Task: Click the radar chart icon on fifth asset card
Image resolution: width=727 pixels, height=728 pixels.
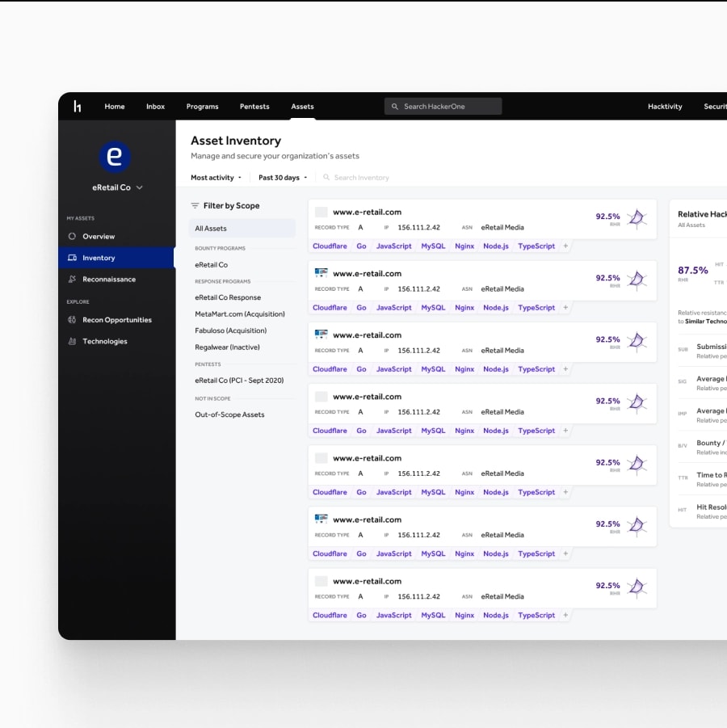Action: 637,465
